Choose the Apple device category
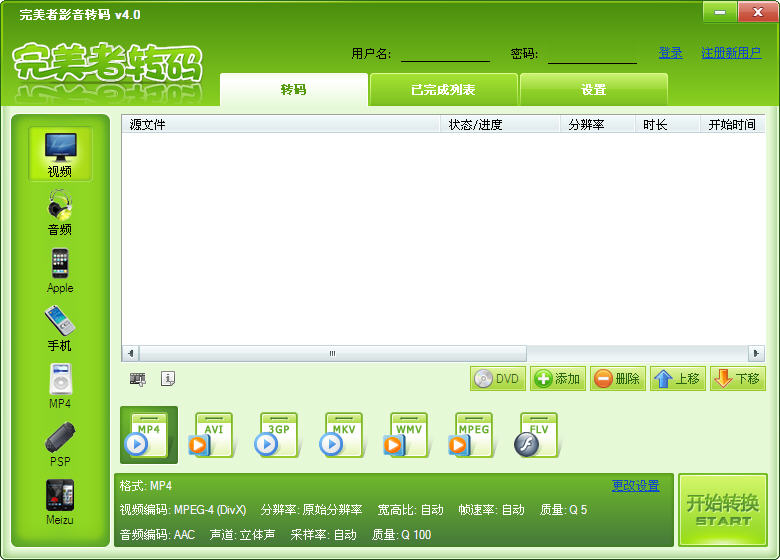This screenshot has width=780, height=560. click(60, 271)
